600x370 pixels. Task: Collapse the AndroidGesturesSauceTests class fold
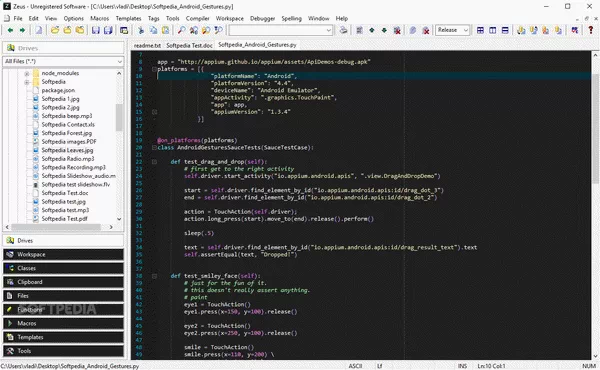click(154, 148)
